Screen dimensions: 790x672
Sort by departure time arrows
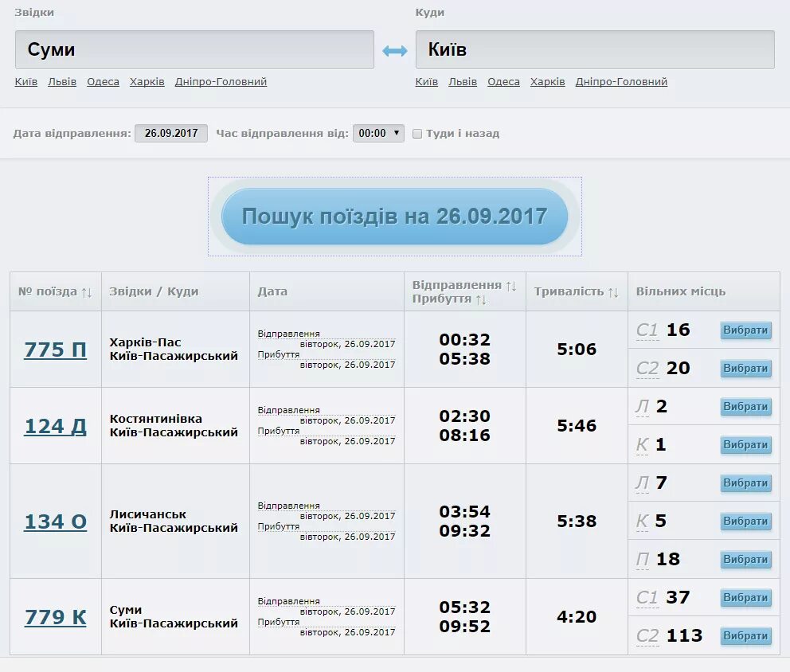pyautogui.click(x=511, y=286)
